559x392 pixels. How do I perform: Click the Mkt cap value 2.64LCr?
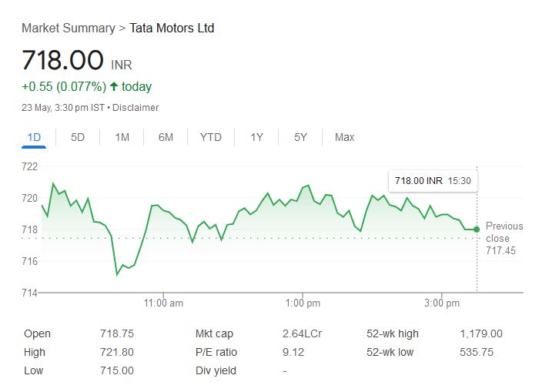click(x=301, y=333)
